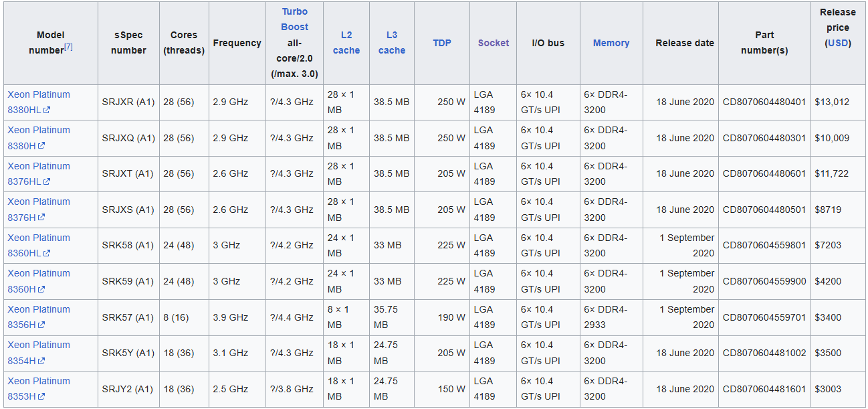Click external-link icon beside 8354H
Viewport: 868px width, 409px height.
point(41,361)
